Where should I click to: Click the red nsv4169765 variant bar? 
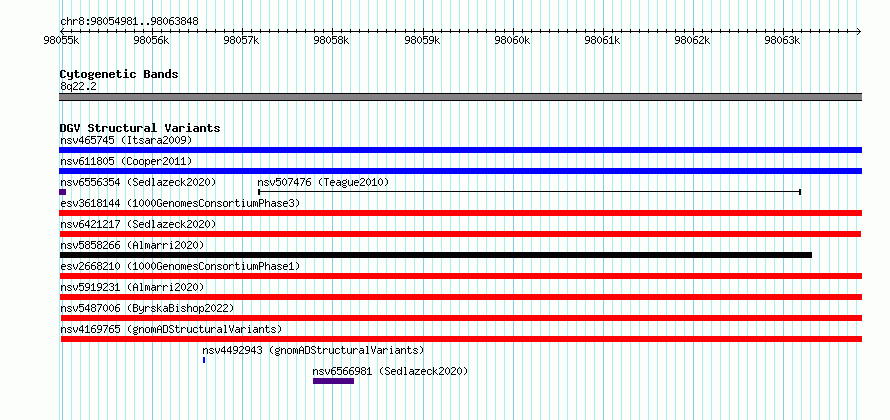[461, 339]
